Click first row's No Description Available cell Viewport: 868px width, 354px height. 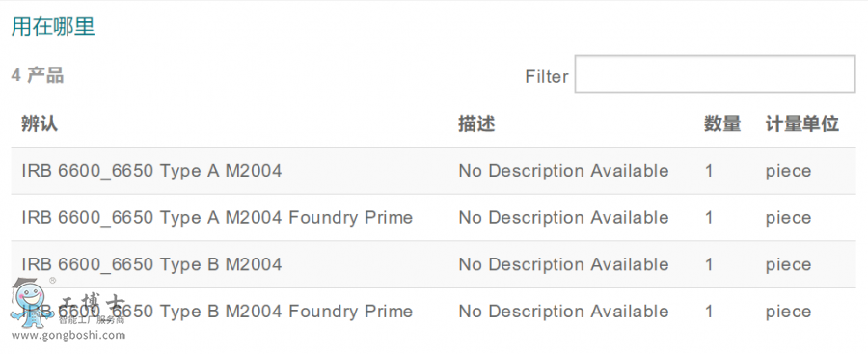pyautogui.click(x=563, y=171)
